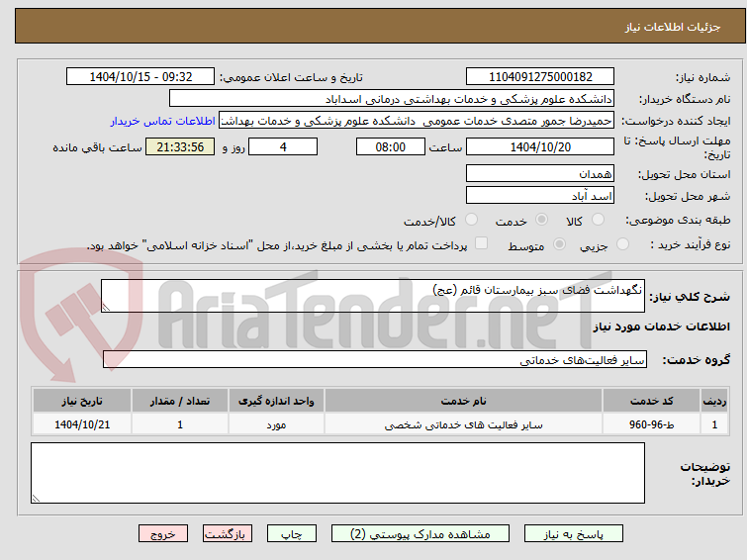Image resolution: width=747 pixels, height=560 pixels.
Task: Click the date cell 1404/10/21
Action: [x=82, y=424]
